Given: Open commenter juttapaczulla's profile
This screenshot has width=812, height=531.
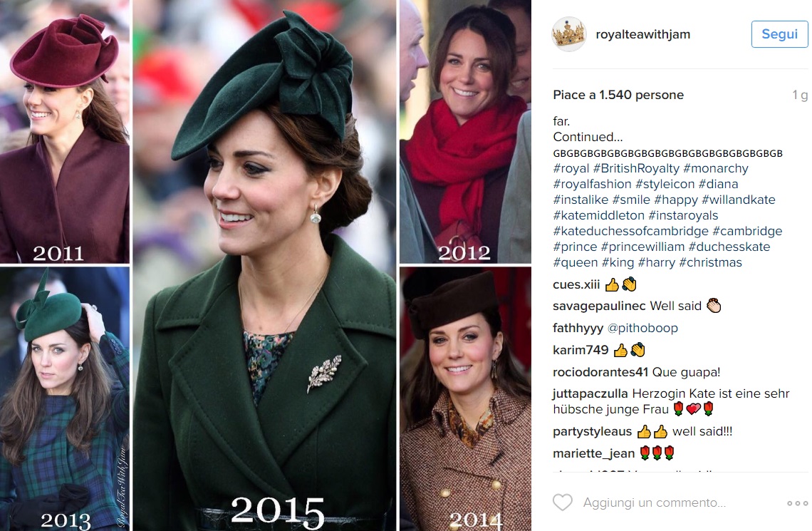Looking at the screenshot, I should tap(590, 393).
